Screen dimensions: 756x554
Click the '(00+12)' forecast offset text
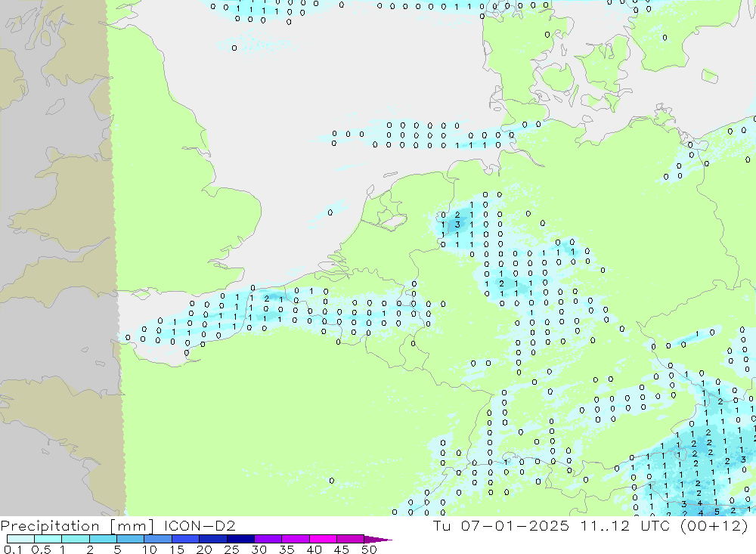714,526
